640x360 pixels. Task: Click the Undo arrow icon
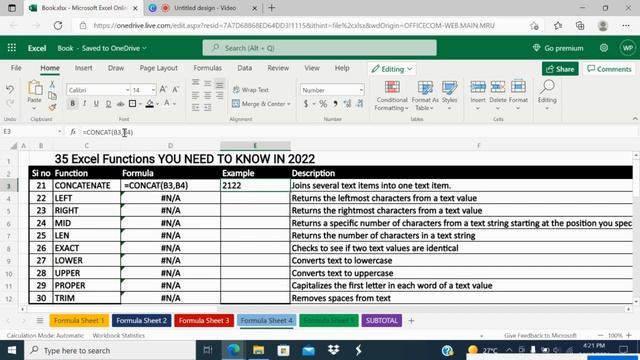[10, 89]
